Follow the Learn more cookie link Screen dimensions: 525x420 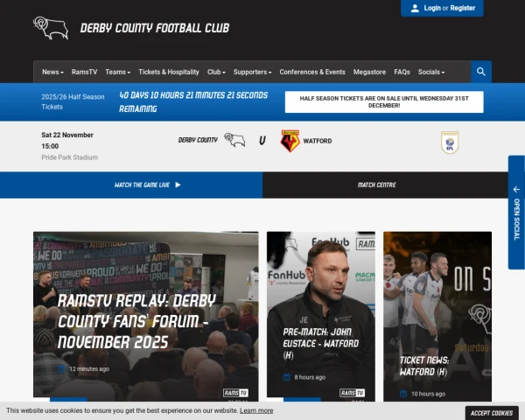(256, 410)
